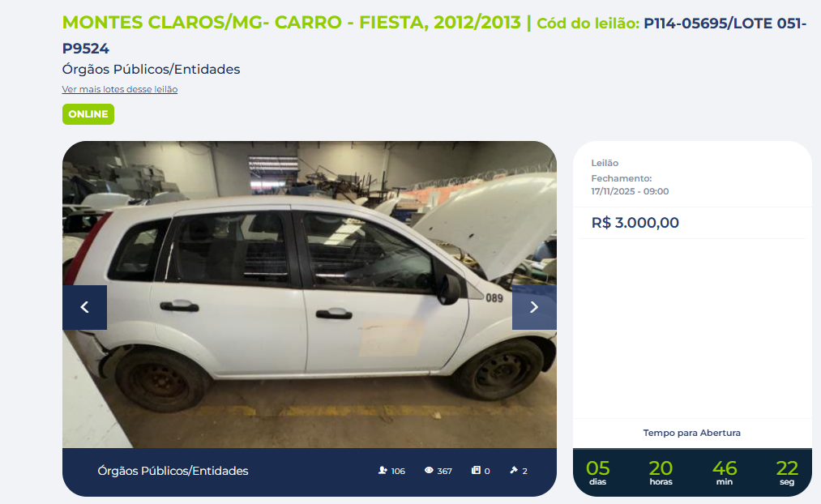This screenshot has width=821, height=504.
Task: Click the 20 horas countdown number
Action: pyautogui.click(x=661, y=468)
